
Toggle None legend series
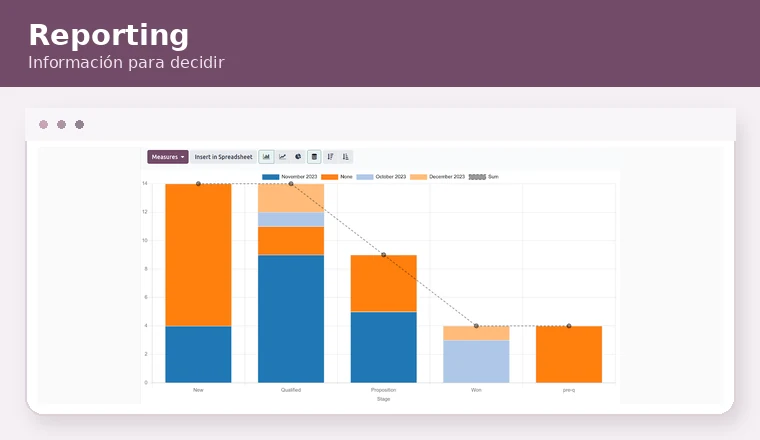(337, 177)
